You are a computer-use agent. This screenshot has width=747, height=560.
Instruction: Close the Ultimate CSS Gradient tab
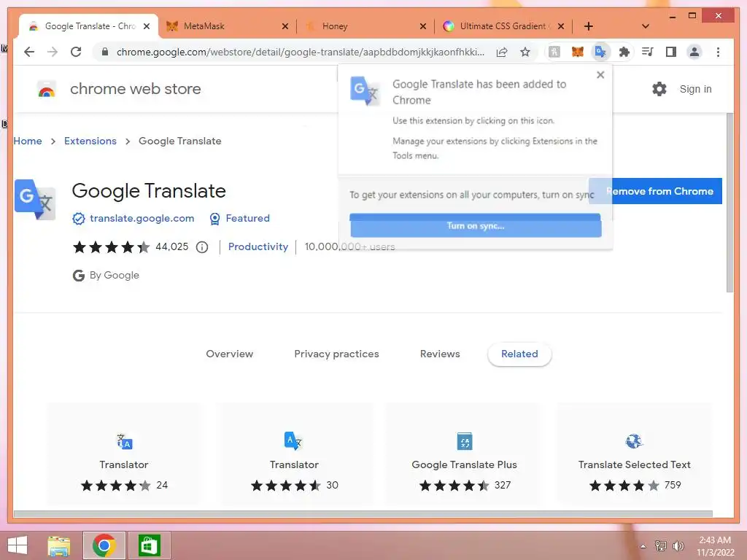pyautogui.click(x=561, y=26)
